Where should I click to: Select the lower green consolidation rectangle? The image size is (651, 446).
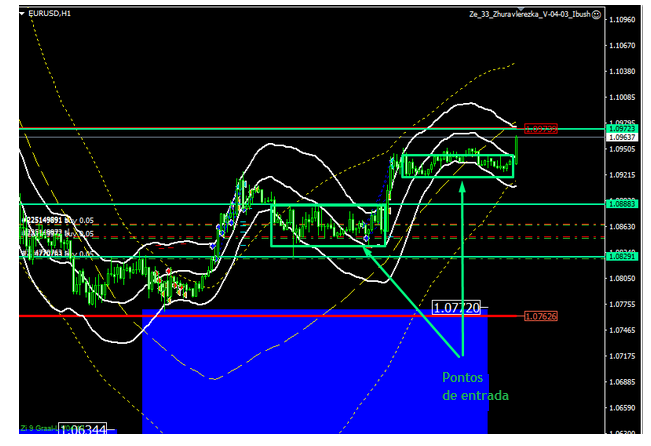pos(328,244)
